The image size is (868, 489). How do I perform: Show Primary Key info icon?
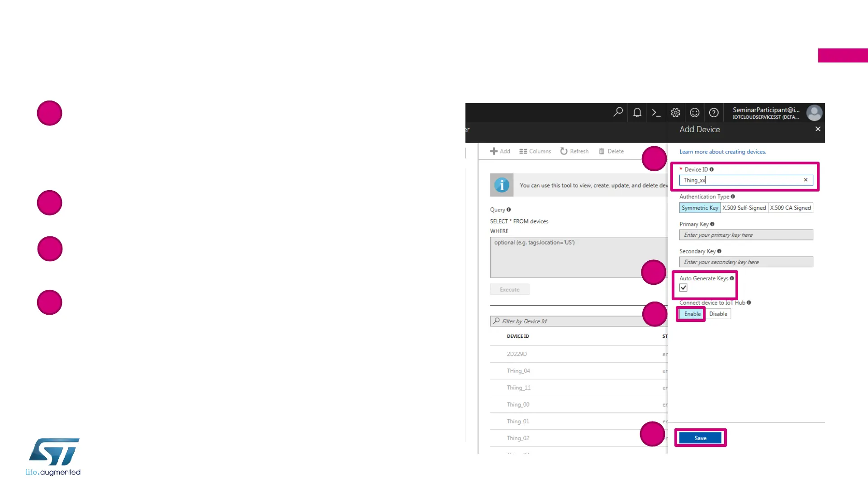[712, 224]
